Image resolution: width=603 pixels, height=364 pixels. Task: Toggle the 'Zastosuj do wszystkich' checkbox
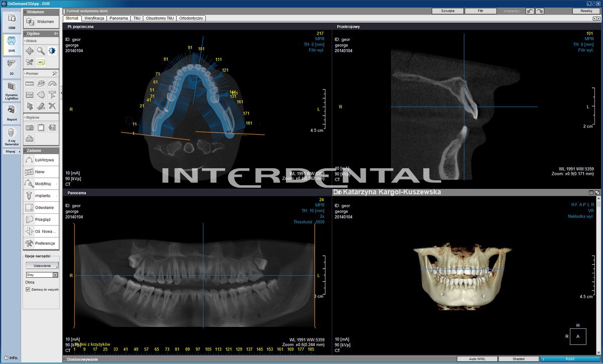pos(28,290)
